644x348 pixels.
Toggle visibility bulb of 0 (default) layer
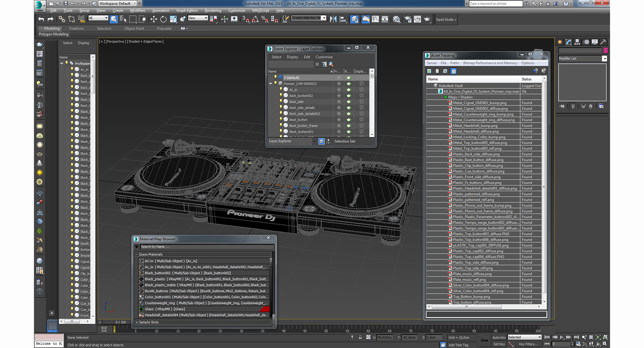coord(275,77)
